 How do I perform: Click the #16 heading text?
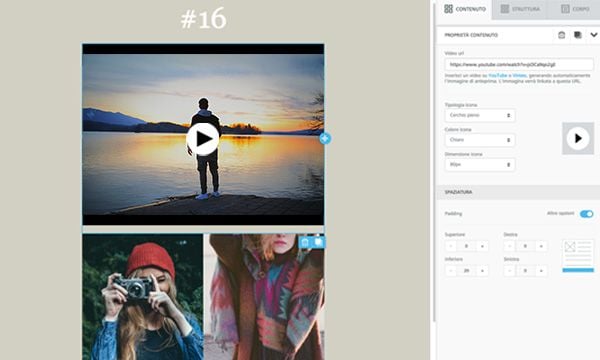click(203, 19)
